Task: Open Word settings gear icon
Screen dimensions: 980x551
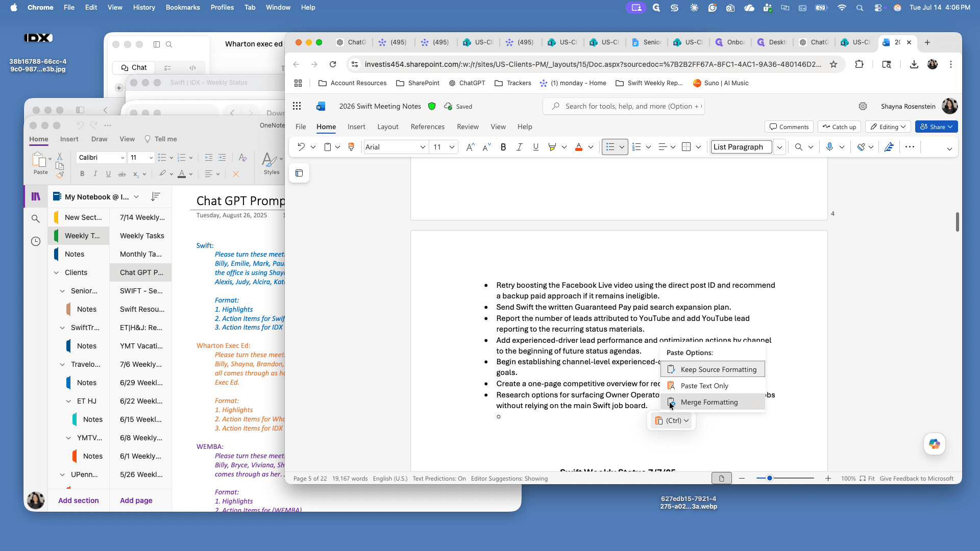Action: pyautogui.click(x=863, y=106)
